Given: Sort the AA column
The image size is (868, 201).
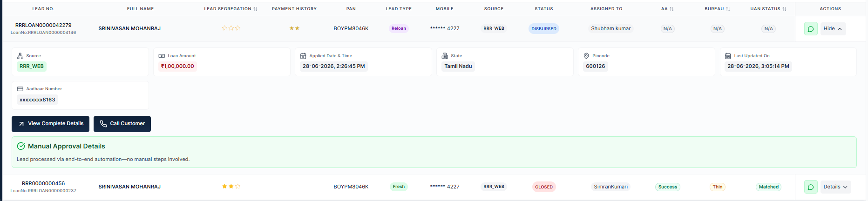Looking at the screenshot, I should click(x=671, y=9).
